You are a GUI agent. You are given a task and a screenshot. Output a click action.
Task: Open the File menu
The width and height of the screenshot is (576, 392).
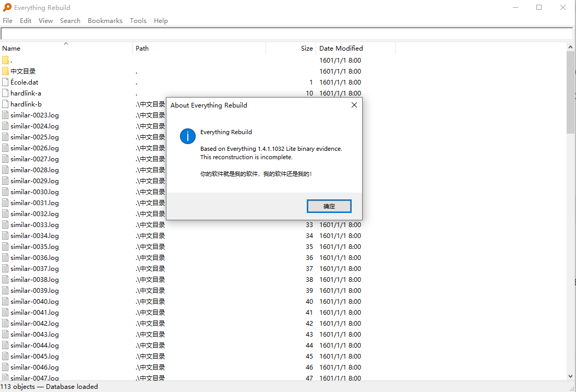[x=7, y=20]
